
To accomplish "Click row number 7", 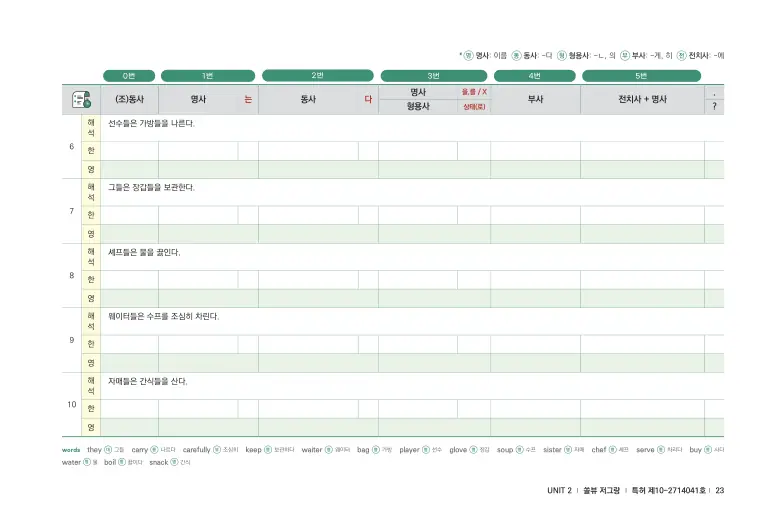I will (71, 211).
